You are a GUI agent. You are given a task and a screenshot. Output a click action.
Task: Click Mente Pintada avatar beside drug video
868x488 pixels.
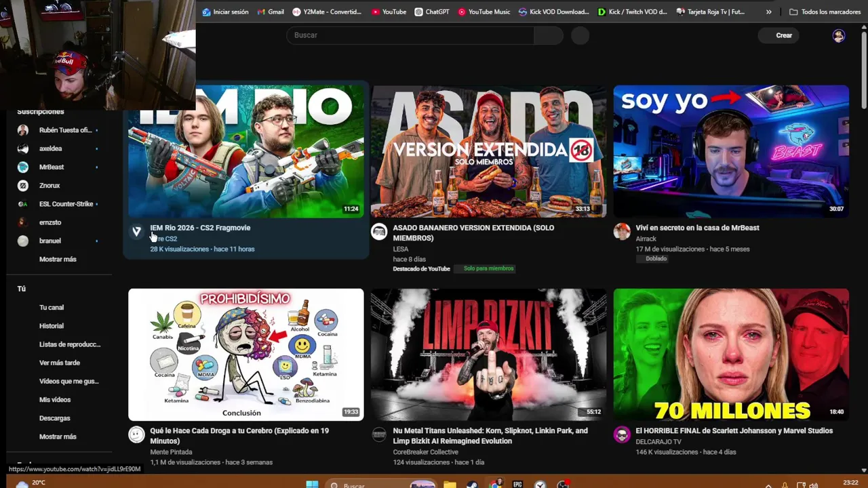[x=136, y=434]
